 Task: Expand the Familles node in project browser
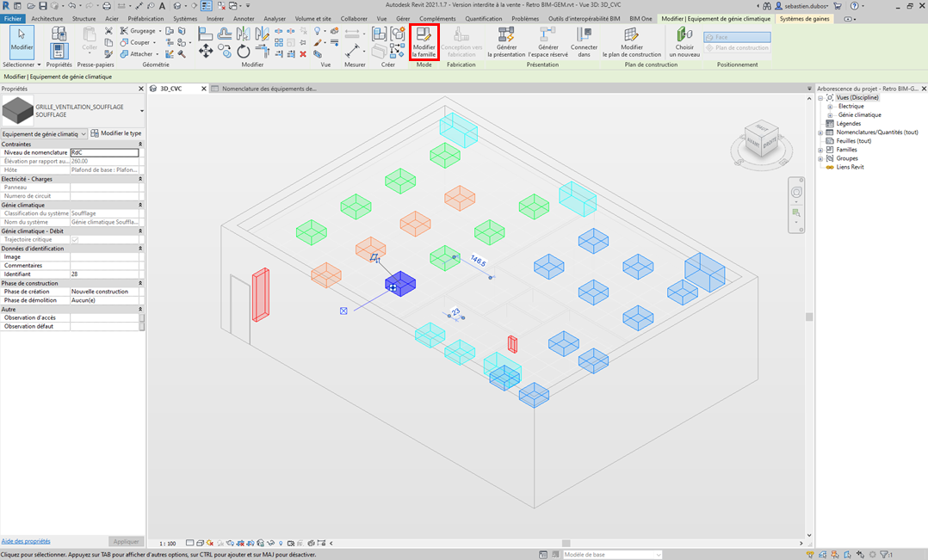click(820, 150)
